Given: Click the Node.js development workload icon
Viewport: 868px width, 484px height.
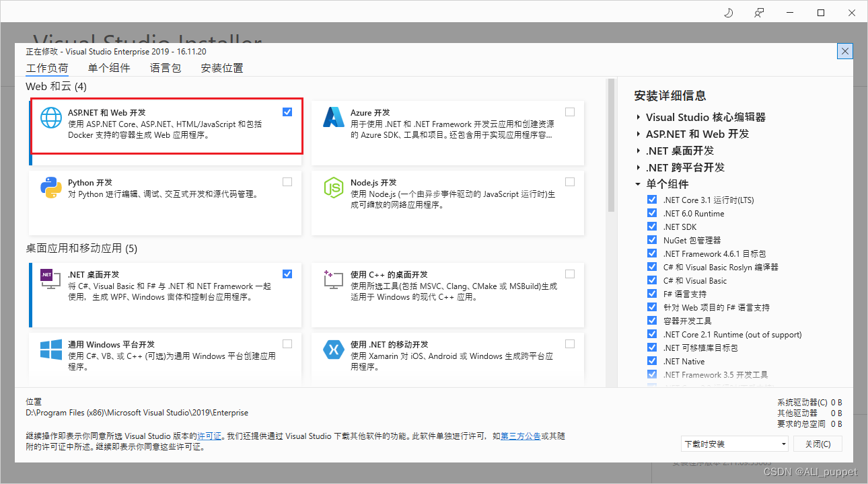Looking at the screenshot, I should [x=334, y=188].
